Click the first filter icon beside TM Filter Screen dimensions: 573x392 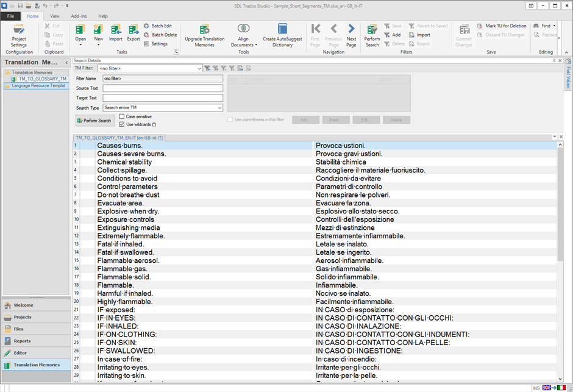207,68
